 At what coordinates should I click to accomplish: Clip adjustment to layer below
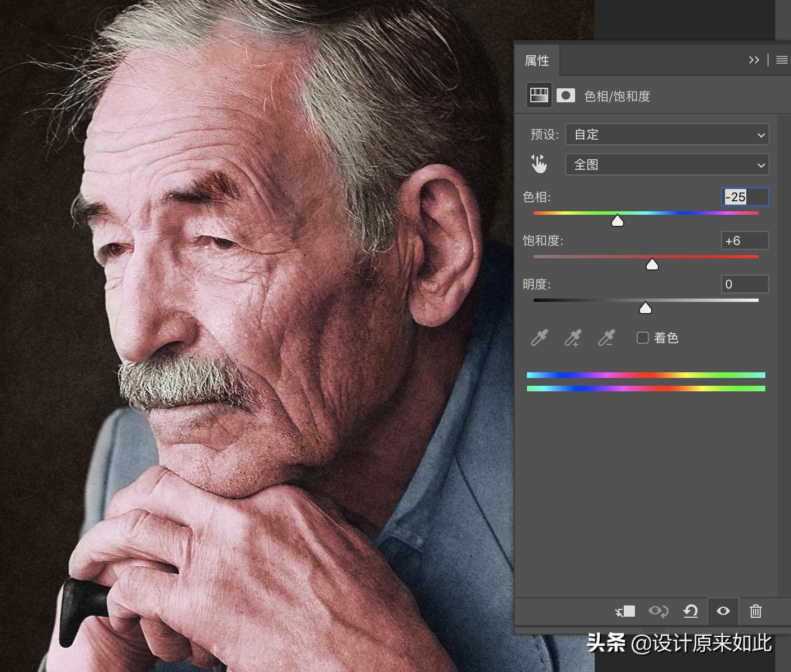pyautogui.click(x=625, y=611)
